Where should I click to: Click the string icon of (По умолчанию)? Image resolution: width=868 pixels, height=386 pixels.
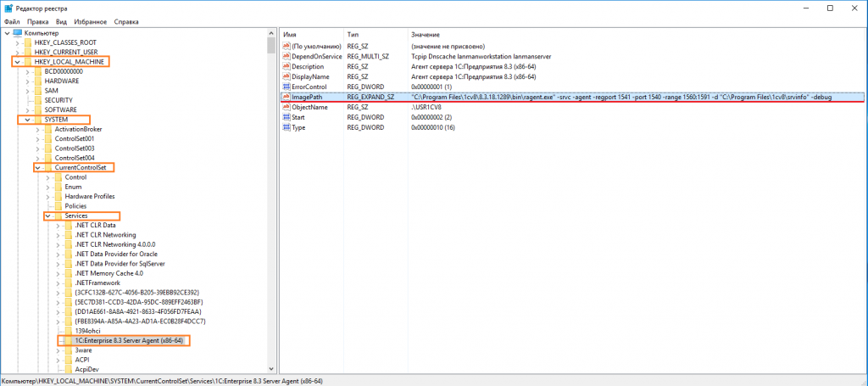pos(287,46)
